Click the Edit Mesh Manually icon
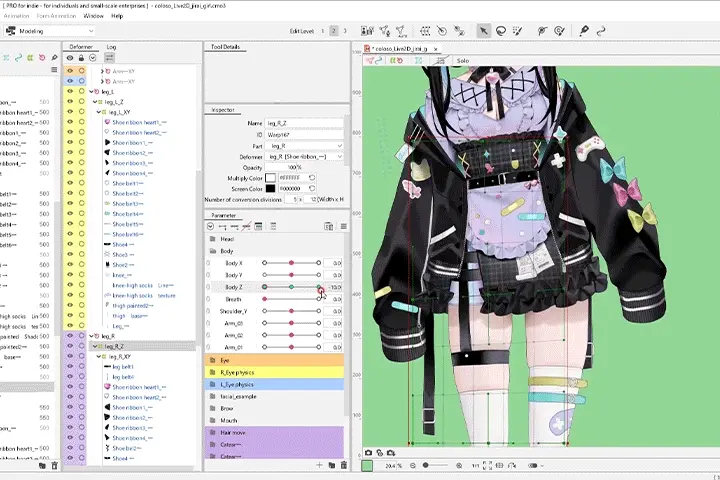The height and width of the screenshot is (480, 720). [385, 31]
